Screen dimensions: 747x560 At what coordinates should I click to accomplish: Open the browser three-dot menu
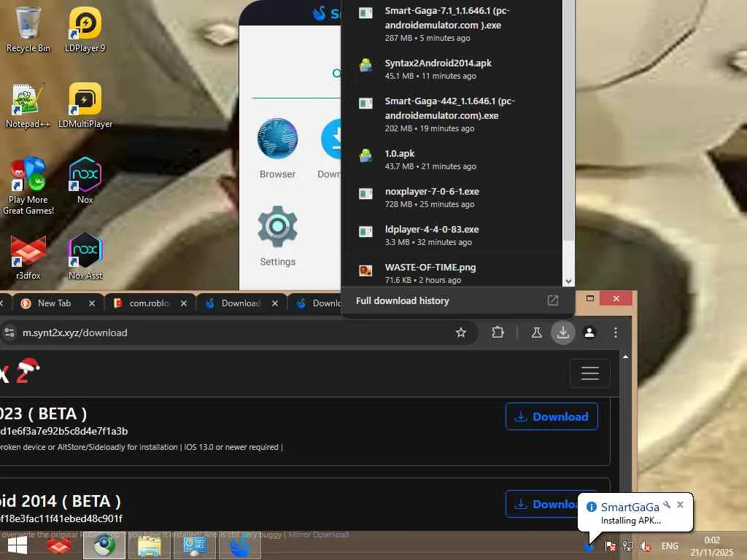click(616, 332)
